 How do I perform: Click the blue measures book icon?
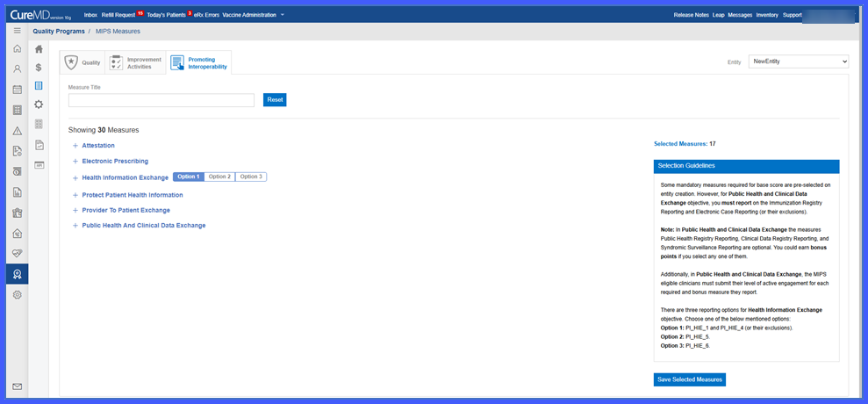click(x=39, y=86)
